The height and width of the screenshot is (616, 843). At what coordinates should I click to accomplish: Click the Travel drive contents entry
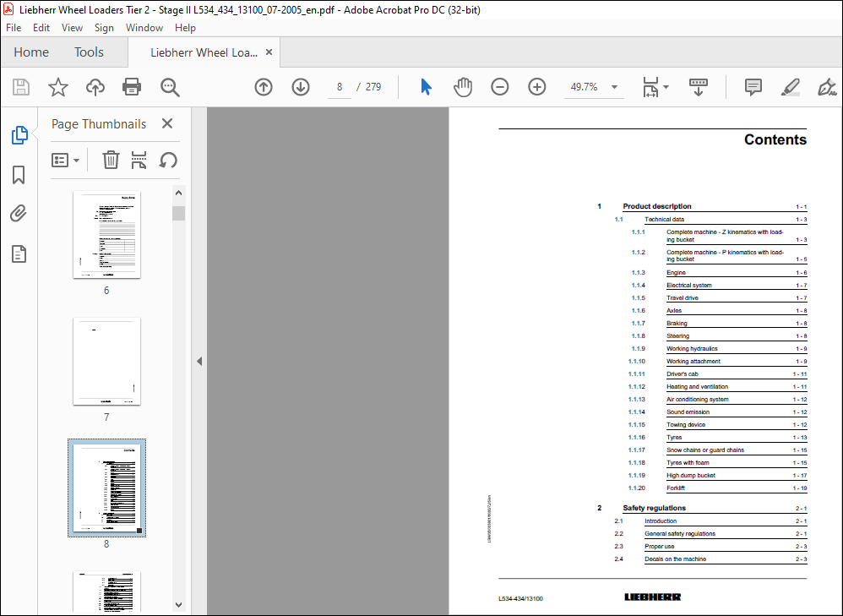click(x=683, y=297)
